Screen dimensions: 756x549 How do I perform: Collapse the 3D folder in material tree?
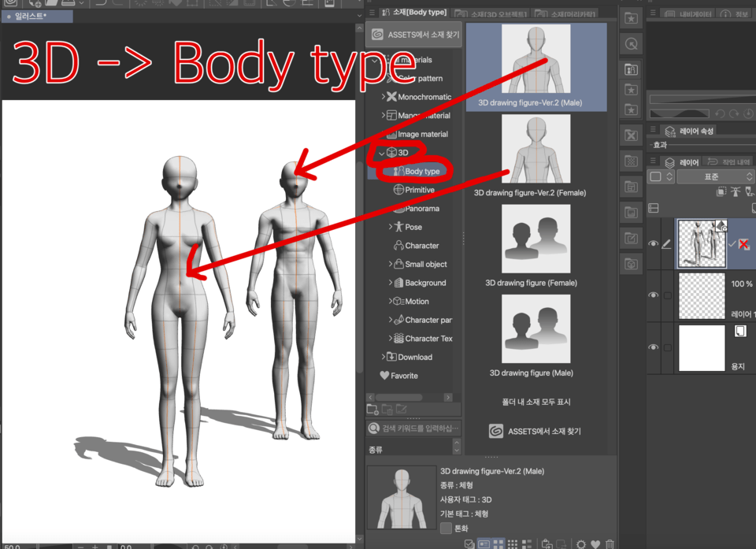(x=382, y=153)
